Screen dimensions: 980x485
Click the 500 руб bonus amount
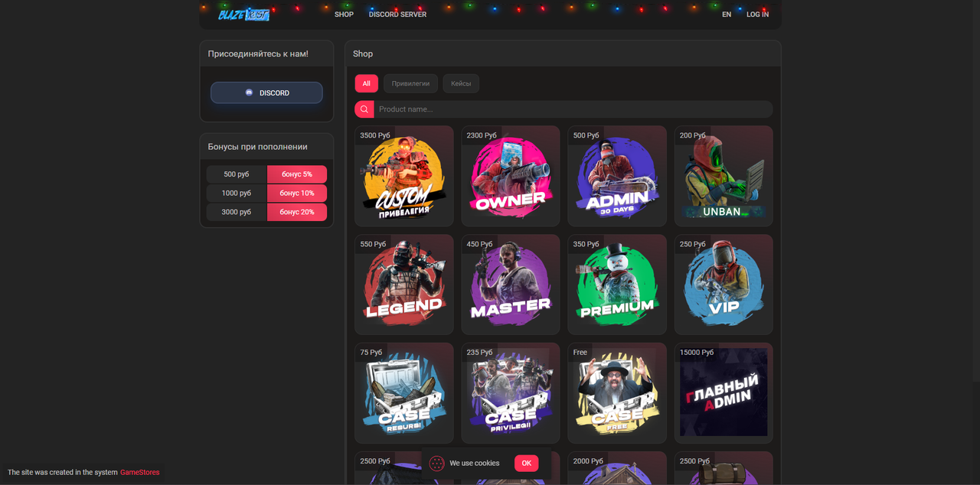pyautogui.click(x=237, y=174)
